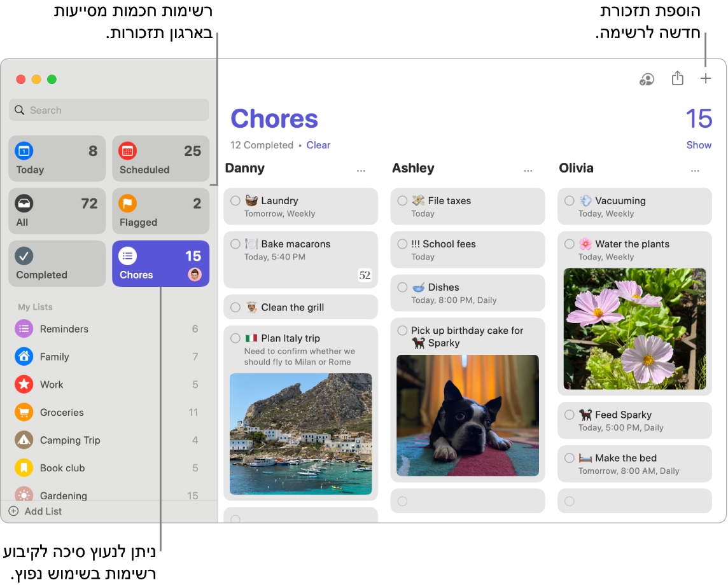Select the Groceries cart list icon
Image resolution: width=728 pixels, height=587 pixels.
click(x=24, y=412)
